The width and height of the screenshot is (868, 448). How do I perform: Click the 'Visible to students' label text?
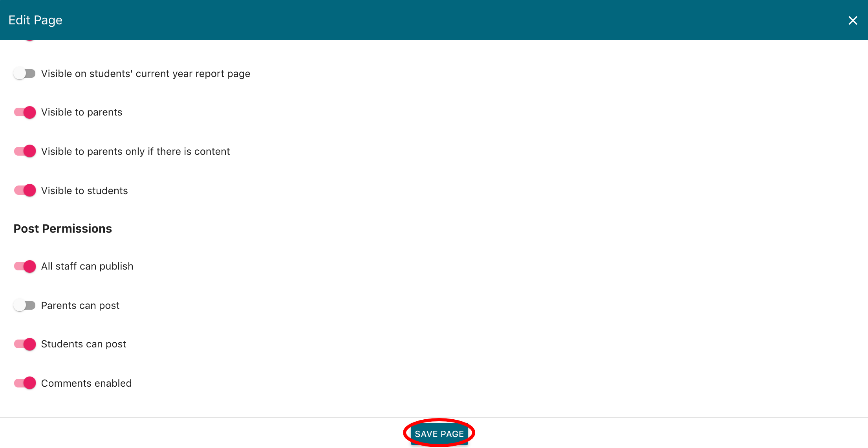pos(84,191)
